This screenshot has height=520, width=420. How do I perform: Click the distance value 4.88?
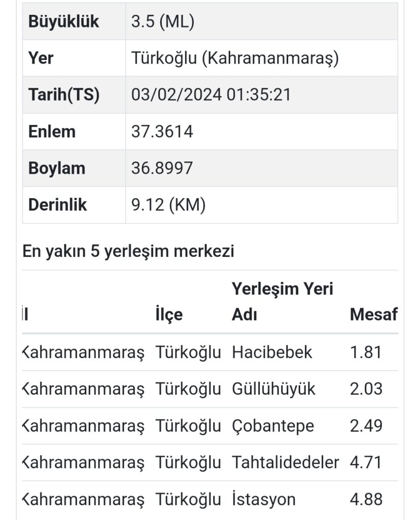tap(366, 499)
